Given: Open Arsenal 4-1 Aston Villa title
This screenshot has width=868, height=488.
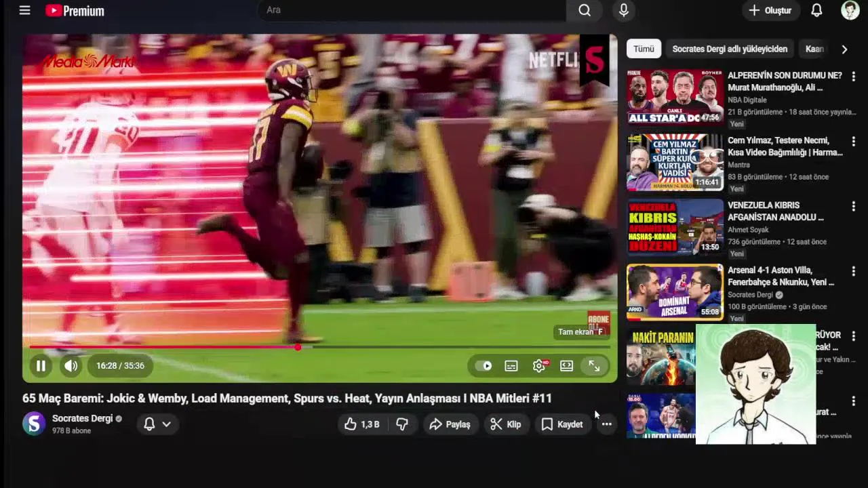Looking at the screenshot, I should click(x=781, y=276).
